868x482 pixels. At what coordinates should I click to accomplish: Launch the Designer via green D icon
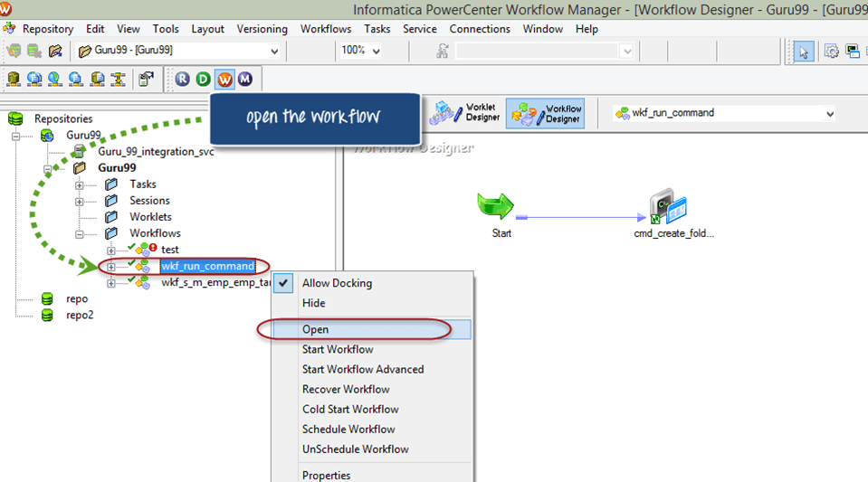pos(203,80)
